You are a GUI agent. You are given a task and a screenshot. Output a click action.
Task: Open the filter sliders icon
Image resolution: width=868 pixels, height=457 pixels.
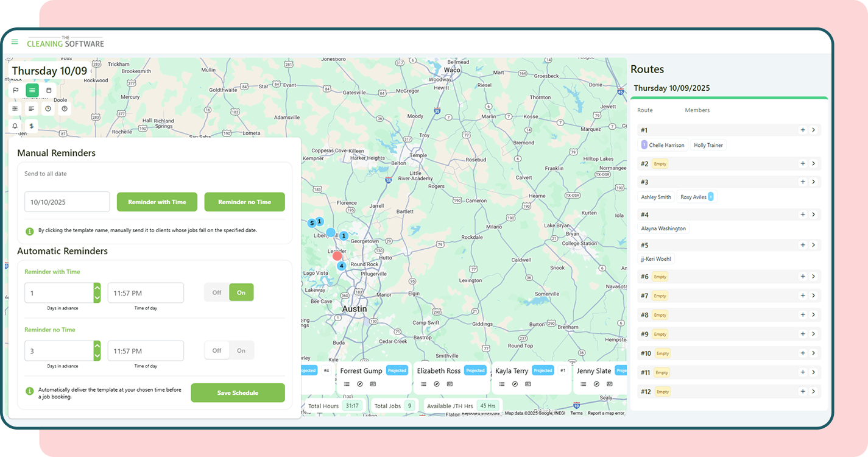coord(16,108)
